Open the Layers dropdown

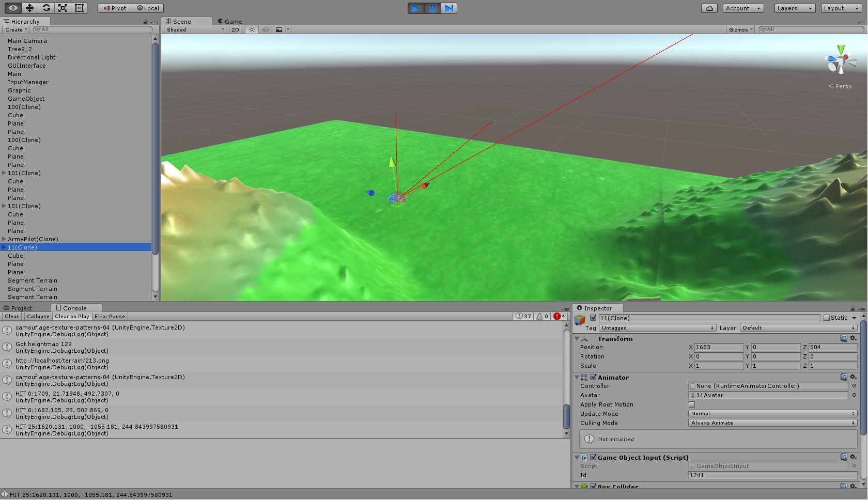click(795, 8)
